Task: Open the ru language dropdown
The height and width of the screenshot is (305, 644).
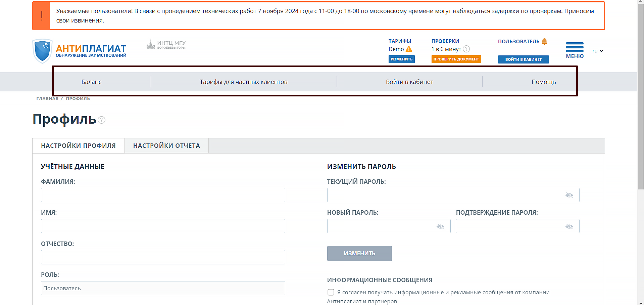Action: (598, 51)
